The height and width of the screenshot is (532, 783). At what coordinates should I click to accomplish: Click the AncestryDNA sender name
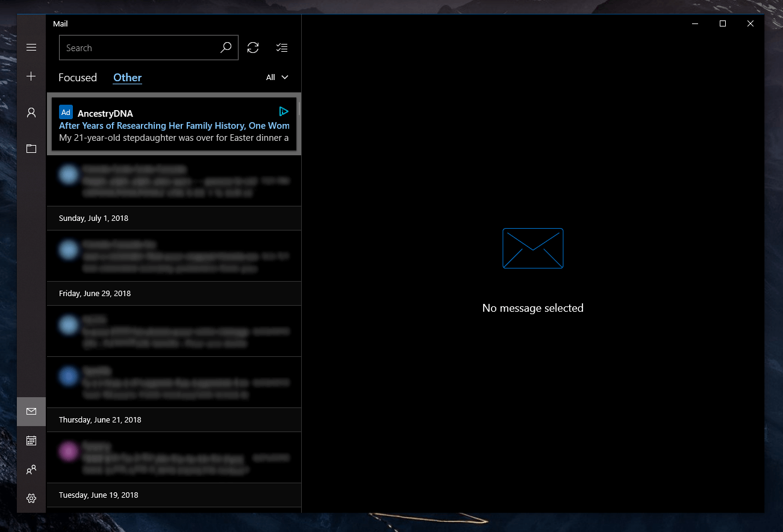point(105,114)
